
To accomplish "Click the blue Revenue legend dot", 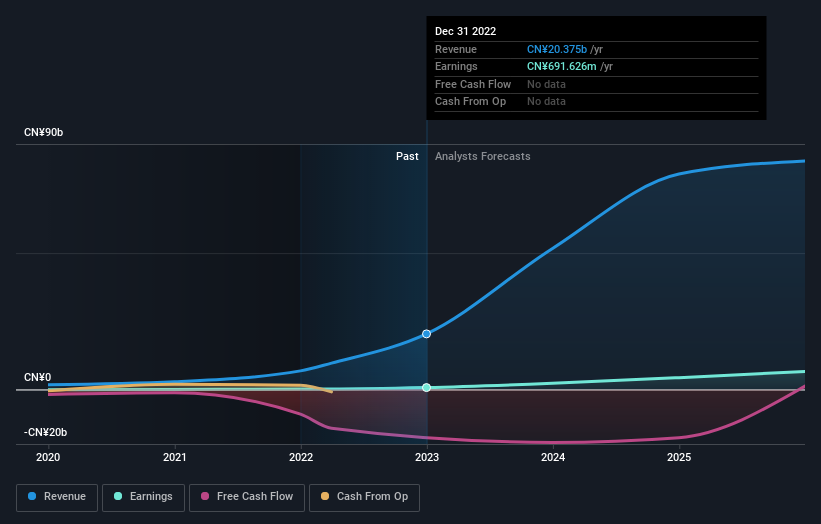I will [32, 496].
